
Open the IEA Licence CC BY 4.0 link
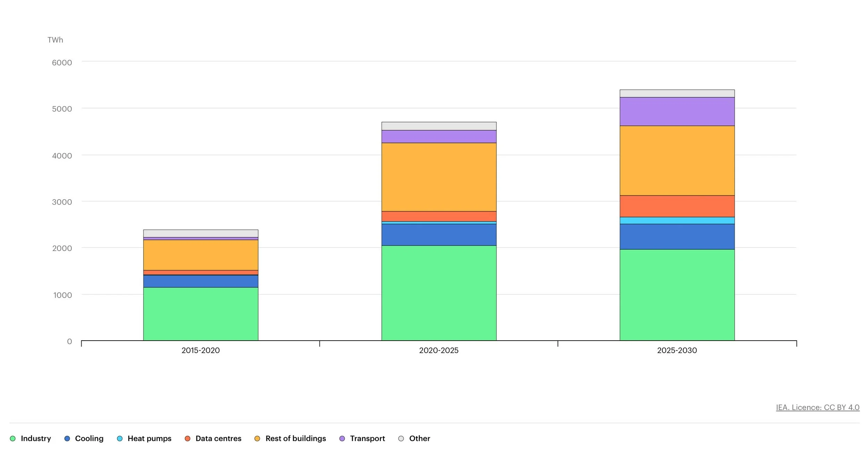point(817,407)
